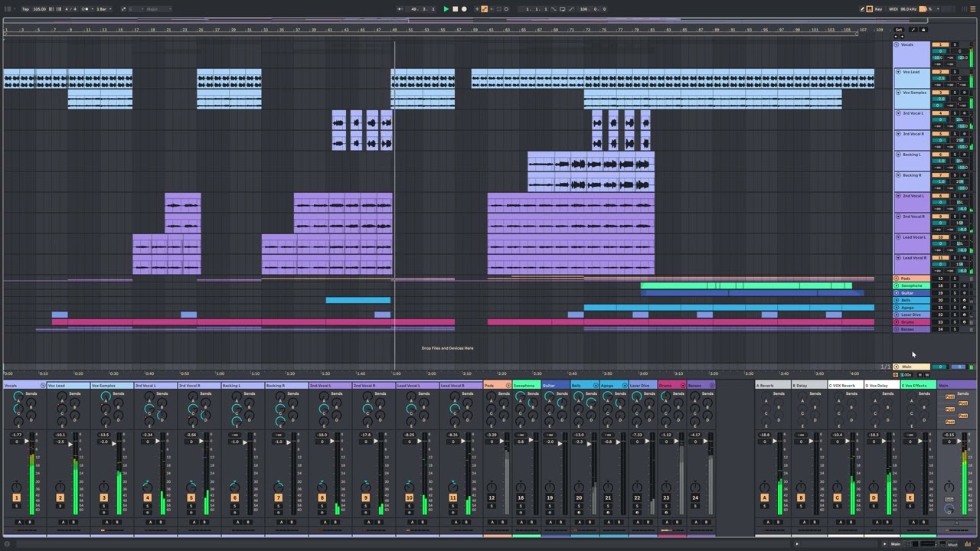Enable Saxophone with mixer activator 18
Screen dimensions: 980x551
pyautogui.click(x=521, y=497)
